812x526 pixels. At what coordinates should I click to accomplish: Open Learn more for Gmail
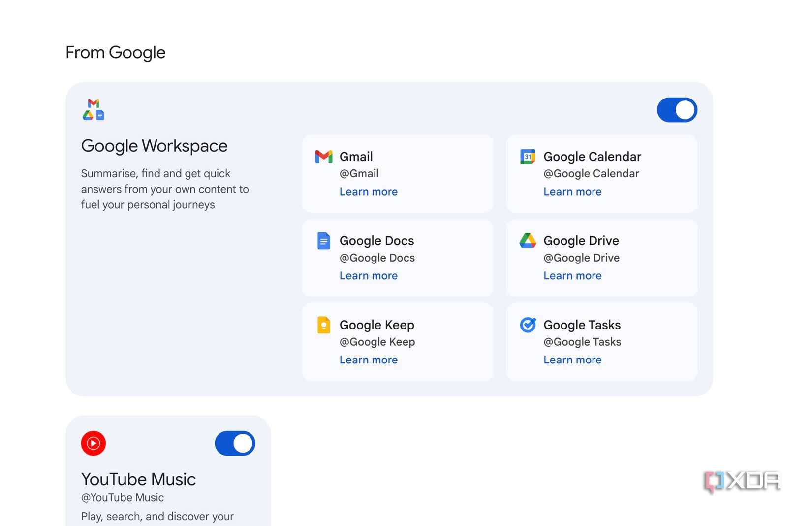[369, 192]
